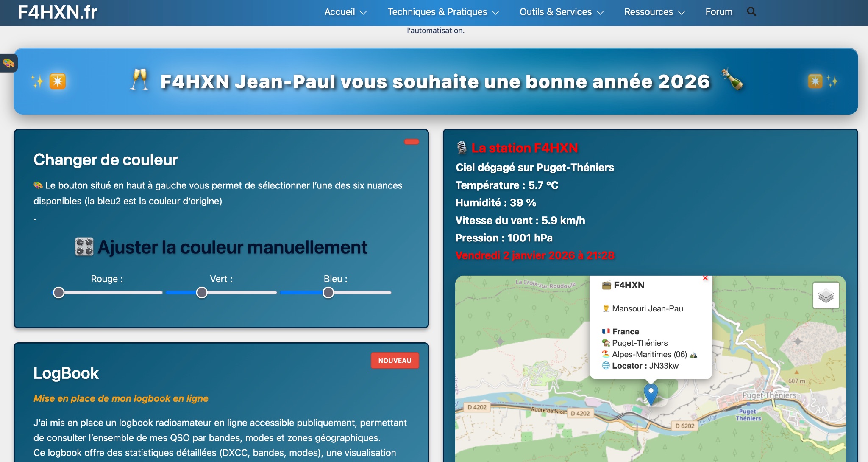The height and width of the screenshot is (462, 868).
Task: Open the color palette picker button
Action: pyautogui.click(x=8, y=64)
